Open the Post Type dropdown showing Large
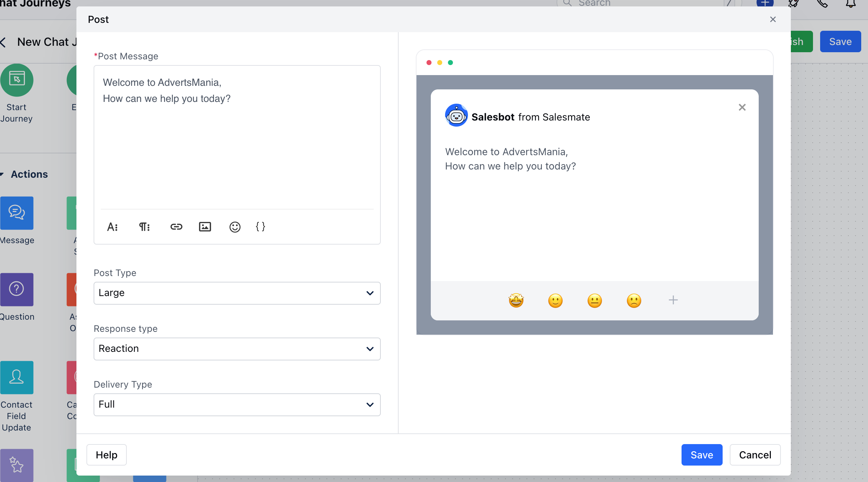The width and height of the screenshot is (868, 482). (237, 293)
